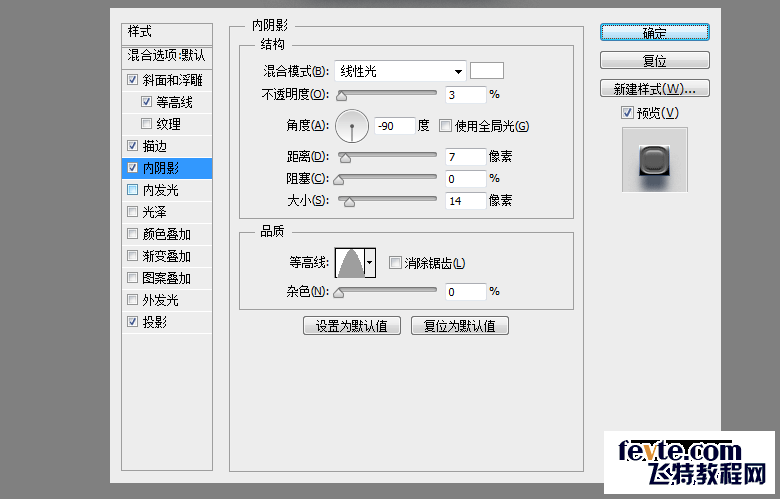Open the 描边 settings row
Viewport: 780px width, 499px height.
click(167, 146)
